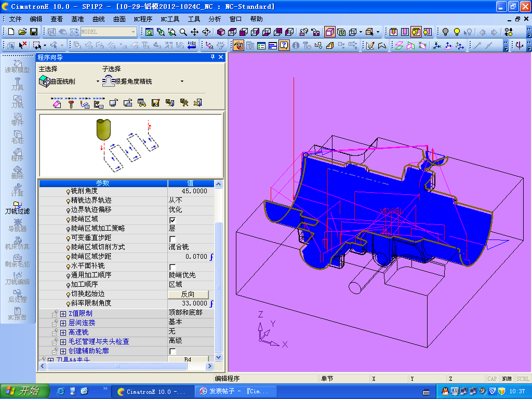Open the 分析 menu
The width and height of the screenshot is (532, 399).
click(215, 19)
